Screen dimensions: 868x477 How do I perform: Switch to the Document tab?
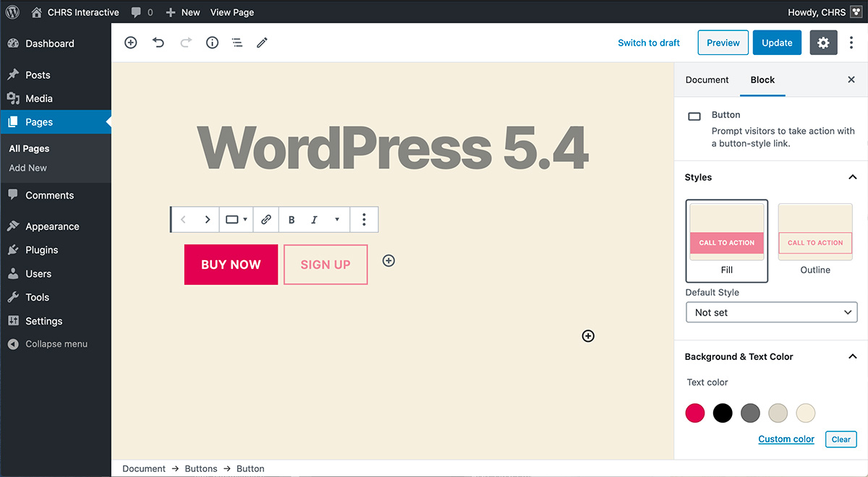point(707,79)
